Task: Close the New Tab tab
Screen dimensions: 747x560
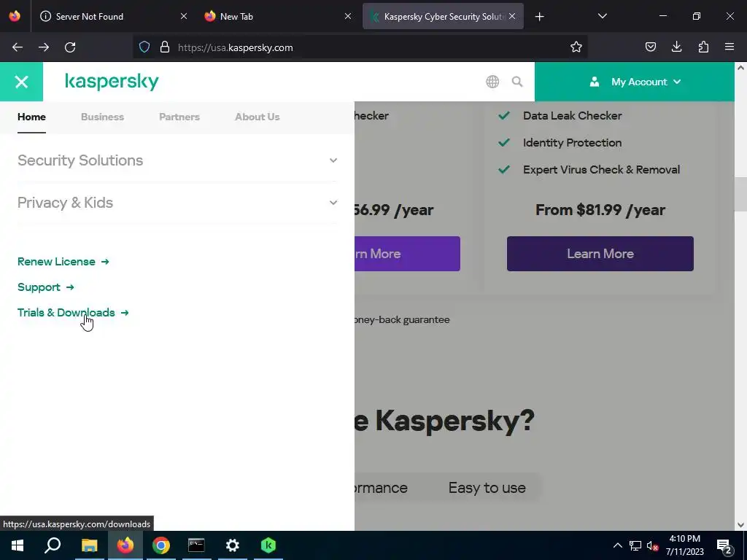Action: pyautogui.click(x=348, y=16)
